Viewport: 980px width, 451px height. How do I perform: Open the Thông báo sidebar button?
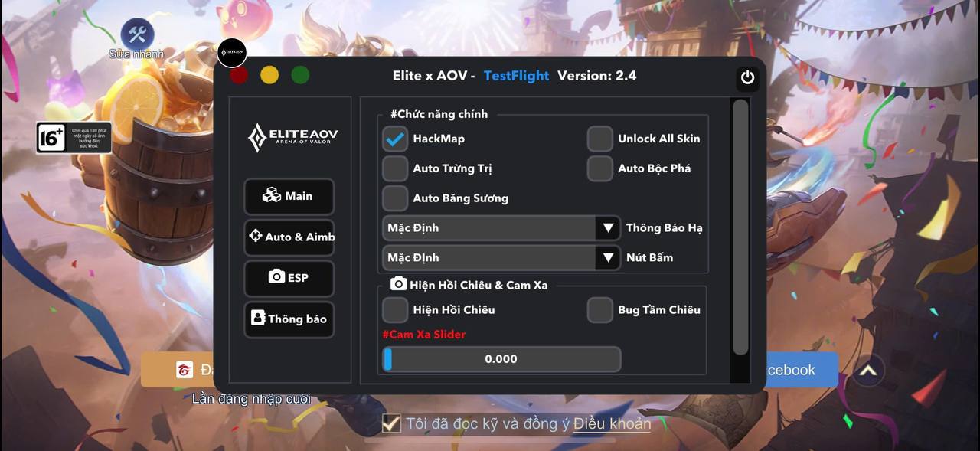click(x=289, y=319)
